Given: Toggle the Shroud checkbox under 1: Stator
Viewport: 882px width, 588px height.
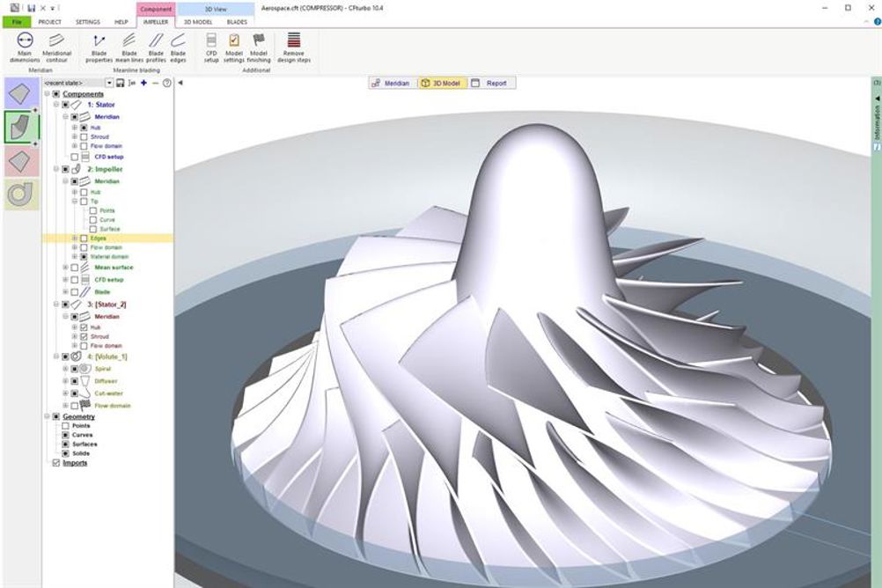Looking at the screenshot, I should click(x=84, y=136).
